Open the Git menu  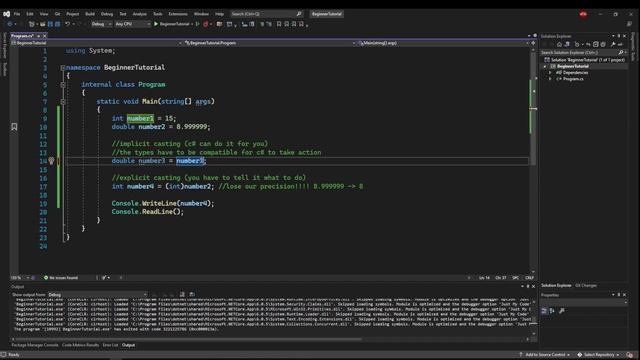point(57,14)
